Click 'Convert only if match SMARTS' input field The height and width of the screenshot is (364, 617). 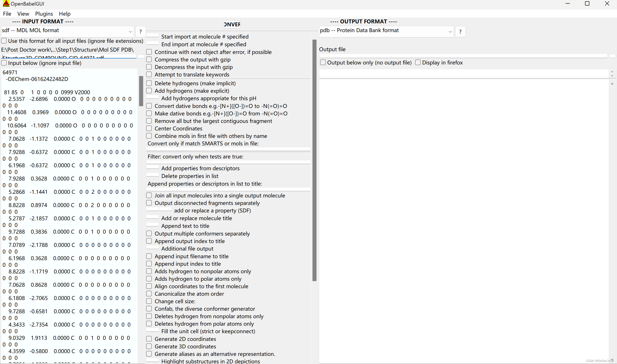point(228,149)
